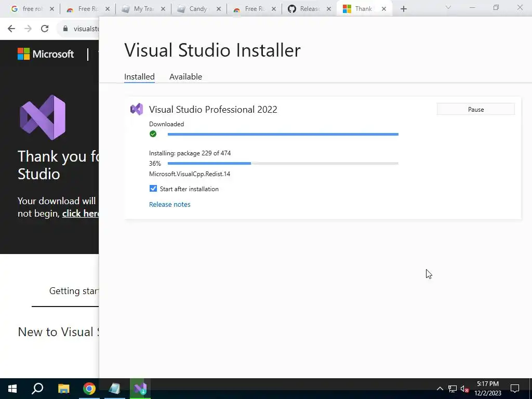Image resolution: width=532 pixels, height=399 pixels.
Task: Switch to the 'My Tra' browser tab
Action: coord(143,9)
